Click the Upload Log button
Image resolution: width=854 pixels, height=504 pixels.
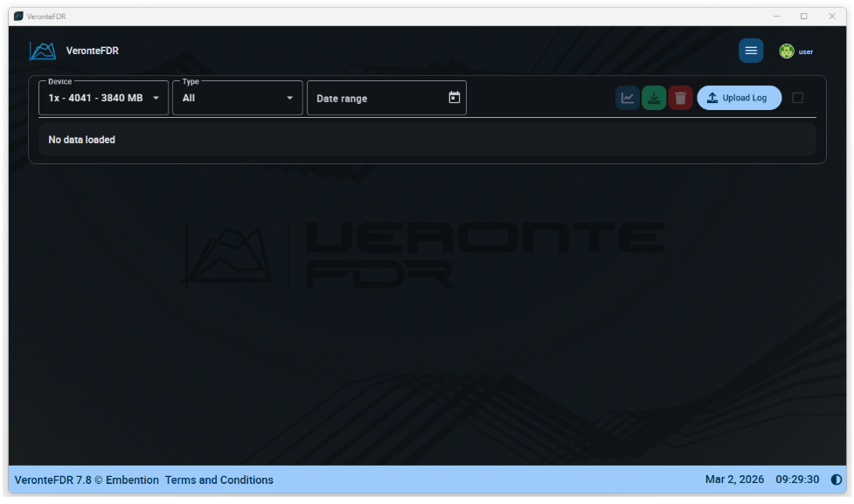tap(739, 98)
